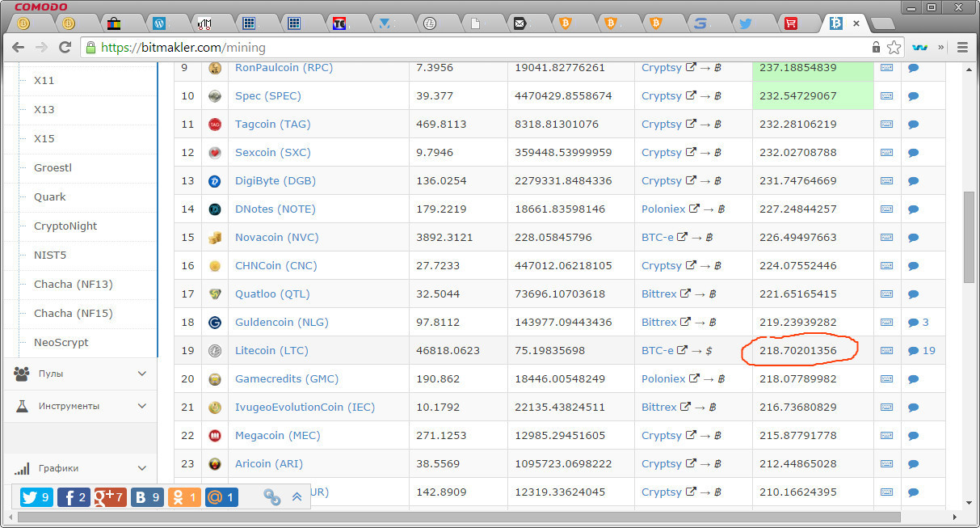This screenshot has width=980, height=528.
Task: Expand the Инструменты sidebar section
Action: pyautogui.click(x=81, y=406)
